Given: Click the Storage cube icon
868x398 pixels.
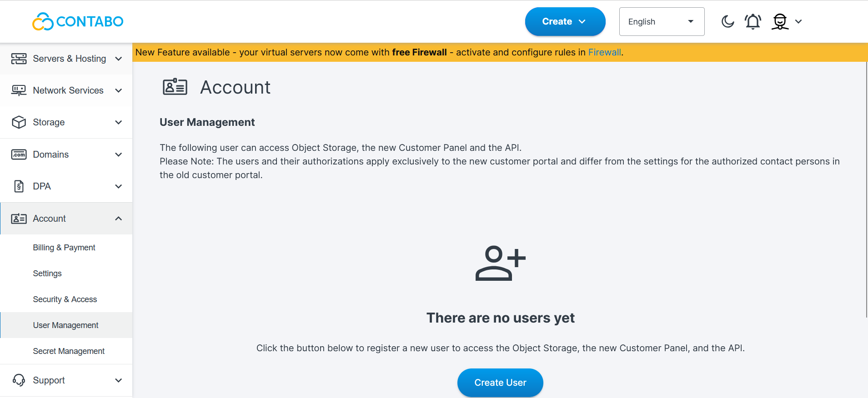Looking at the screenshot, I should pyautogui.click(x=19, y=122).
